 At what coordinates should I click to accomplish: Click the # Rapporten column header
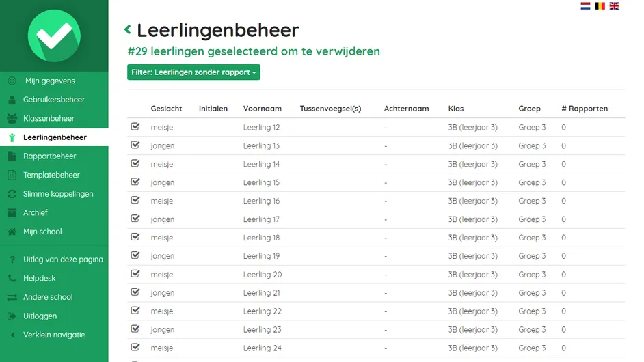coord(585,109)
